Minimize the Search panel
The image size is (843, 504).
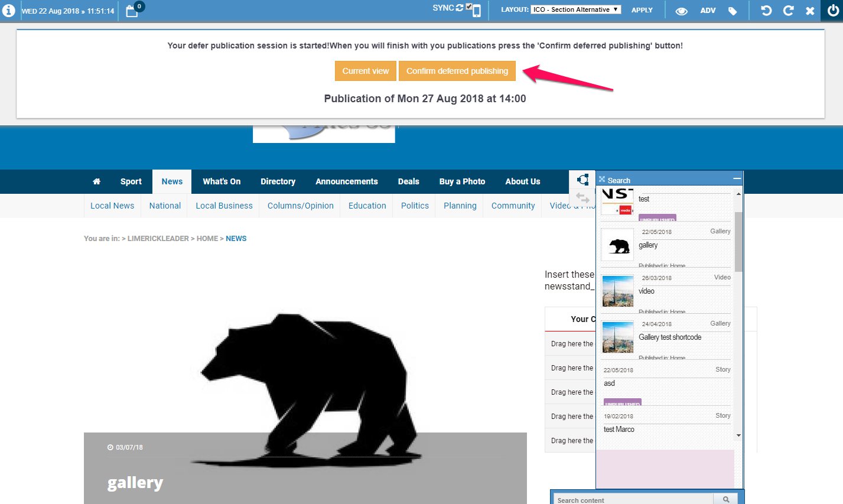(737, 178)
